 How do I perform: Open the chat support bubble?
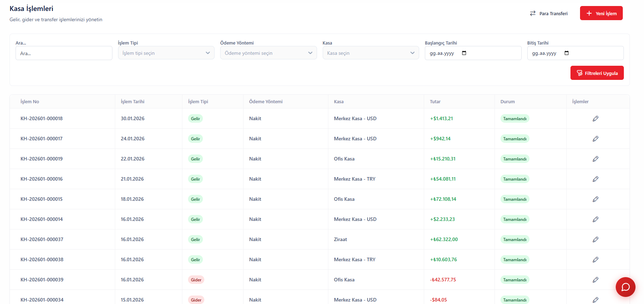(625, 287)
